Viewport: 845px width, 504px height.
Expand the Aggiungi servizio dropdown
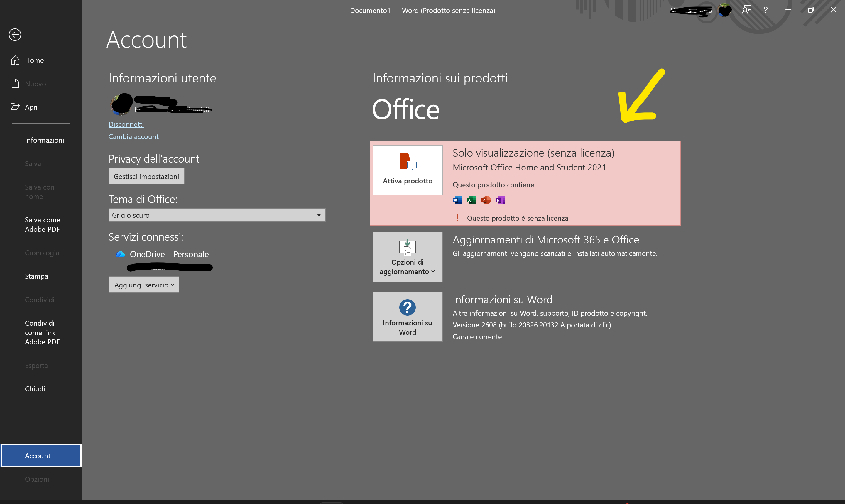coord(144,285)
